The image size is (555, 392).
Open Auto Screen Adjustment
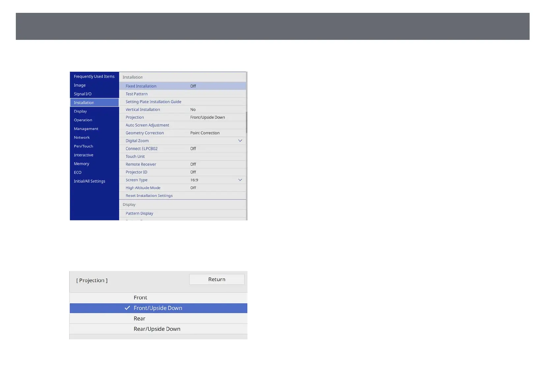pos(183,125)
